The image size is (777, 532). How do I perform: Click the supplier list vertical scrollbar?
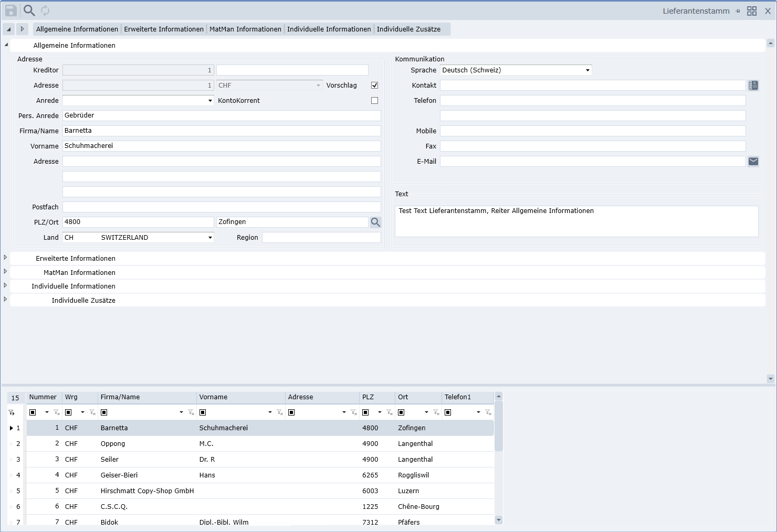coord(499,456)
